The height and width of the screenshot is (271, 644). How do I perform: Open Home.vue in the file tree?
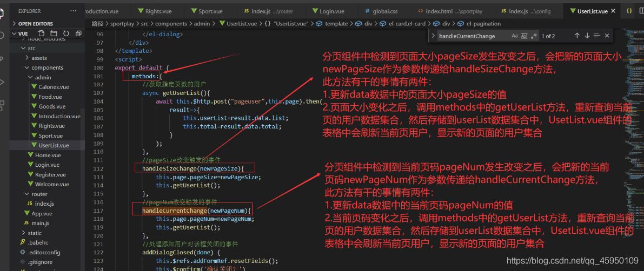click(48, 155)
